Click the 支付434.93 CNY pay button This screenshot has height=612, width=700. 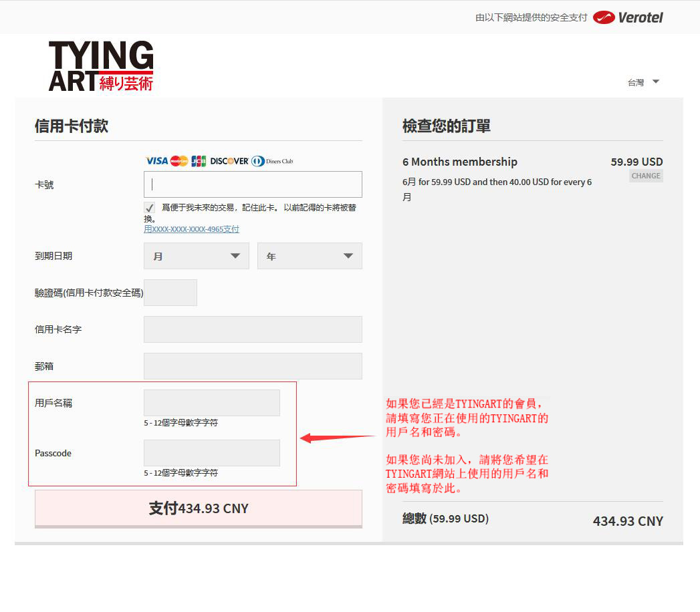[199, 508]
